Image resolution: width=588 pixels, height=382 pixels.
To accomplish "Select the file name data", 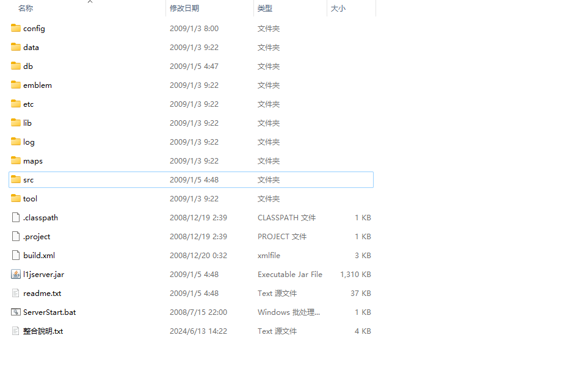I will point(31,47).
